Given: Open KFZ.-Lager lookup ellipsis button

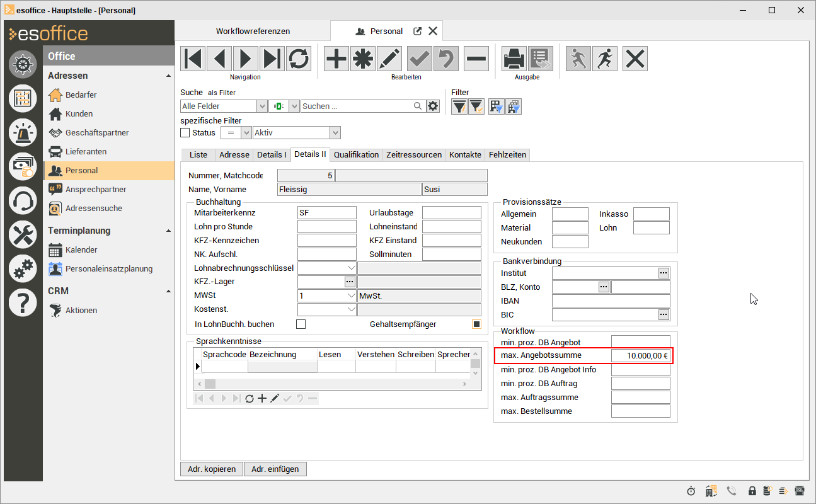Looking at the screenshot, I should [x=350, y=282].
